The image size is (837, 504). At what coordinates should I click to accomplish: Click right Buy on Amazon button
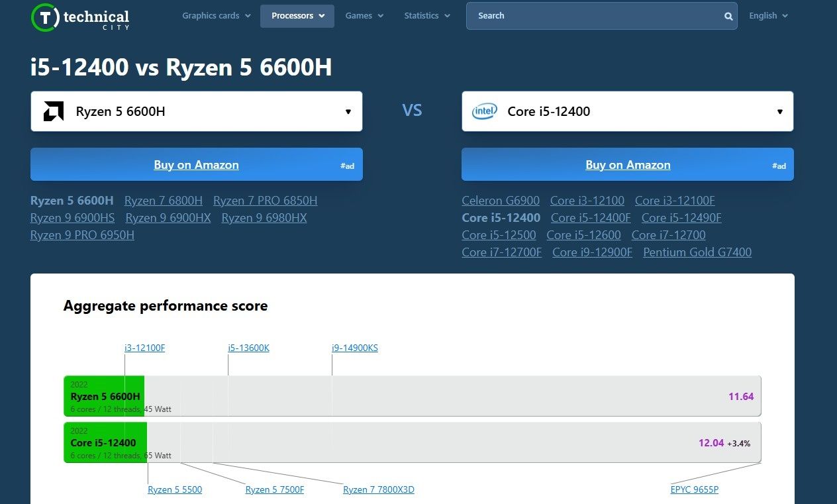628,164
